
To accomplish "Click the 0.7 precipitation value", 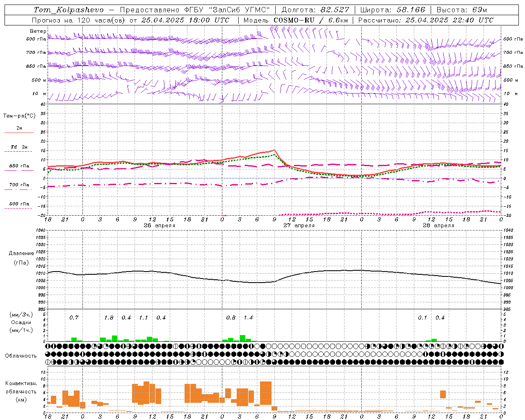I will point(74,317).
